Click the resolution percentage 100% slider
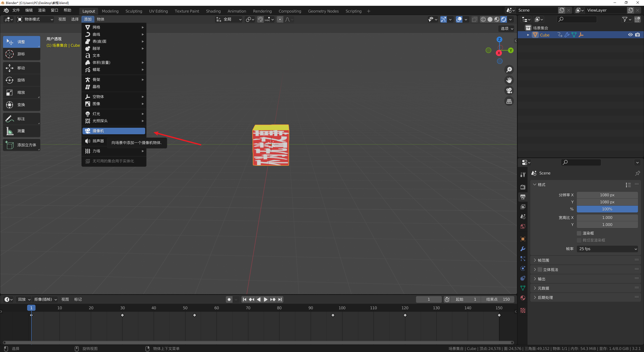Image resolution: width=644 pixels, height=352 pixels. pos(607,209)
